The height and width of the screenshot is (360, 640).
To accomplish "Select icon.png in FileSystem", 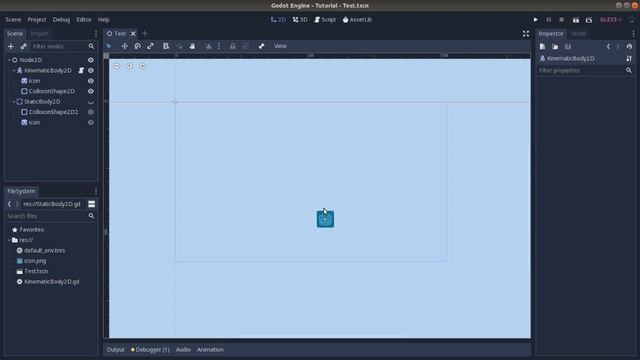I will point(35,261).
